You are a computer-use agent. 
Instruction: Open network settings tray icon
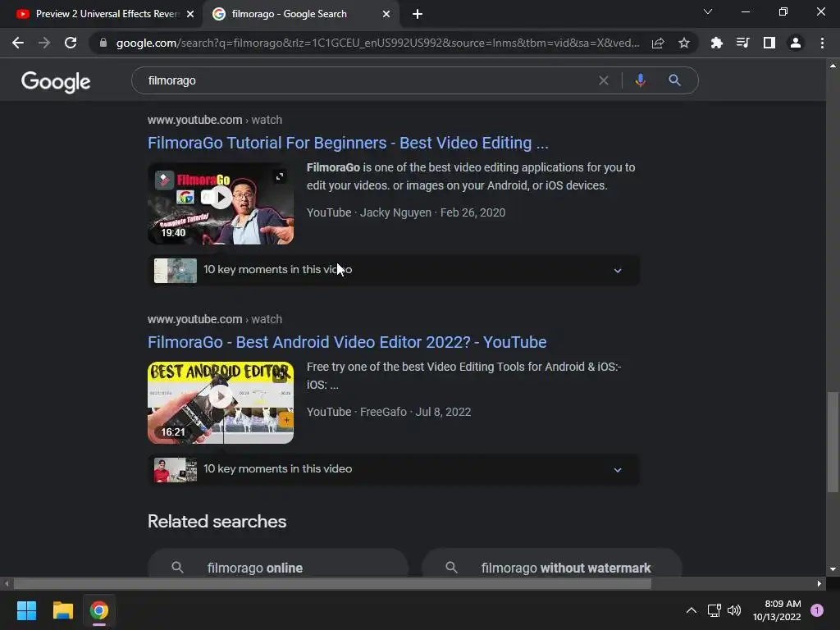tap(714, 610)
